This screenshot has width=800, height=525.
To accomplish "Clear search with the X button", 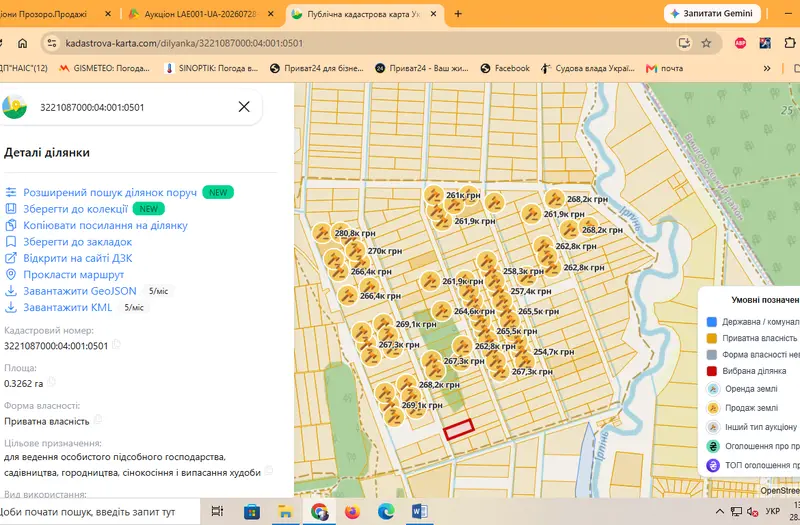I will click(244, 107).
